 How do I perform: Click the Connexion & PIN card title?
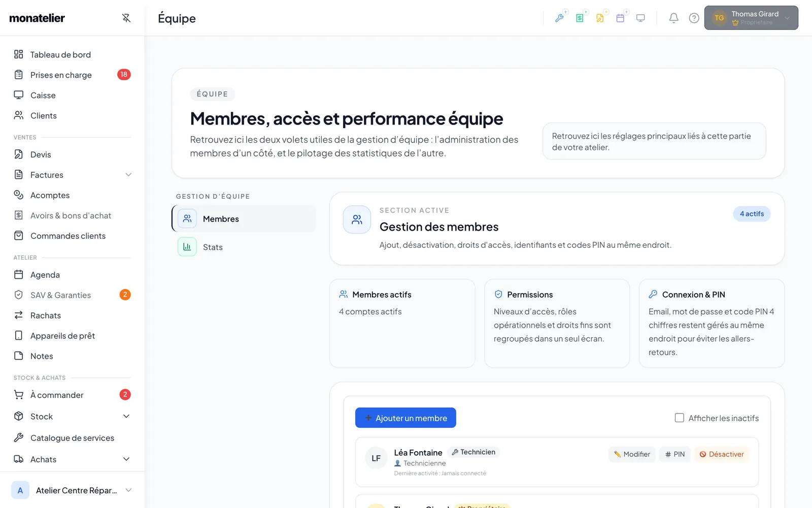[x=694, y=295]
